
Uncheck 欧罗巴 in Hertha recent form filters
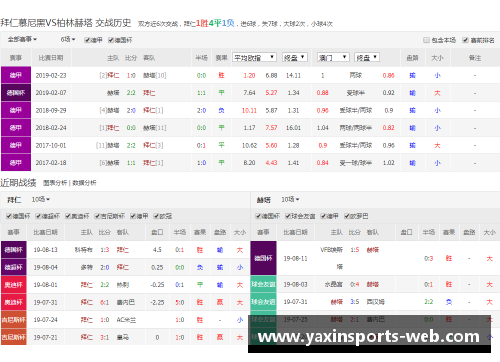pyautogui.click(x=347, y=216)
